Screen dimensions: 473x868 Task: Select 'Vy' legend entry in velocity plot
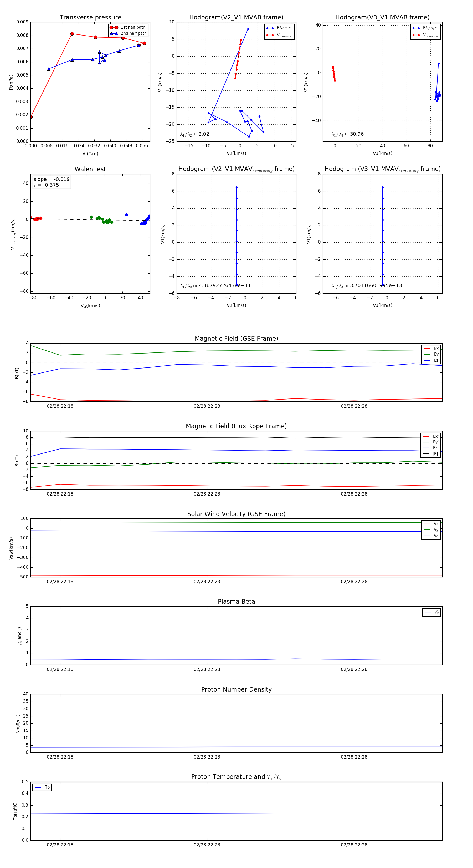(431, 530)
